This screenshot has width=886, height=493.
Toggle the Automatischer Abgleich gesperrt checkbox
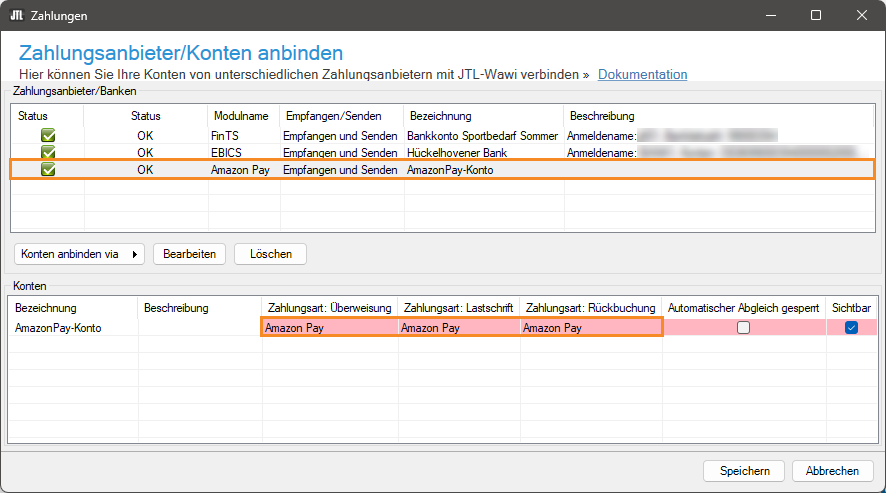[743, 327]
